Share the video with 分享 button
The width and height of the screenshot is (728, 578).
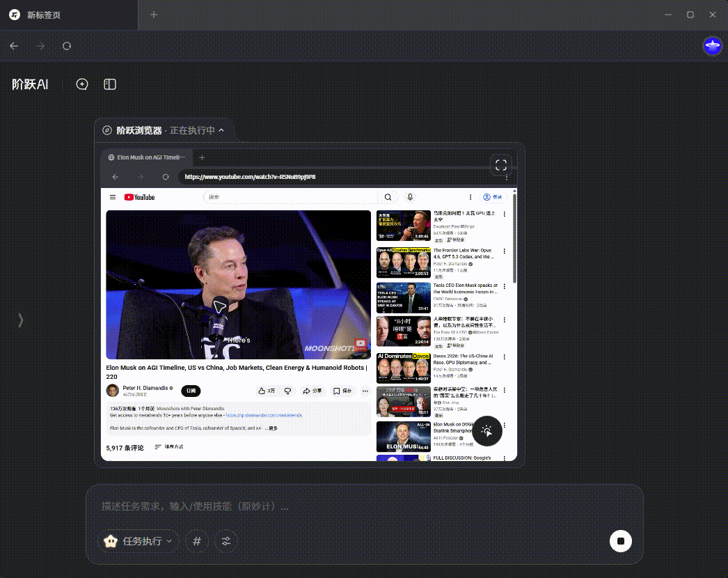(x=312, y=391)
